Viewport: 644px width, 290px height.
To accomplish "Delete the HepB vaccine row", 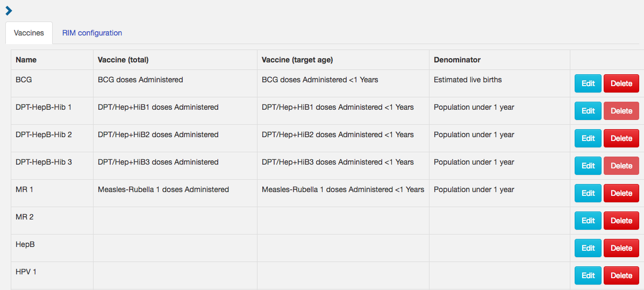I will coord(621,248).
